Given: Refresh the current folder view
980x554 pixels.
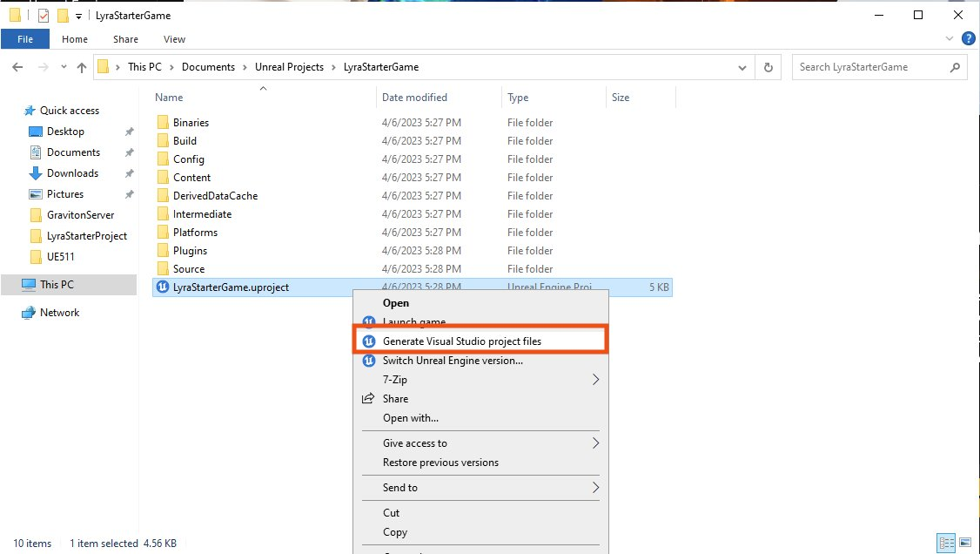Looking at the screenshot, I should pos(769,67).
